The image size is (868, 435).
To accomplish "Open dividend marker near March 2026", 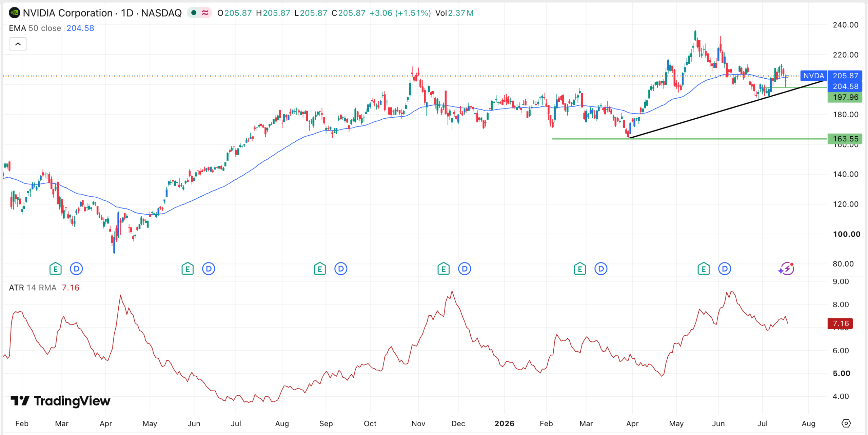I will tap(601, 269).
